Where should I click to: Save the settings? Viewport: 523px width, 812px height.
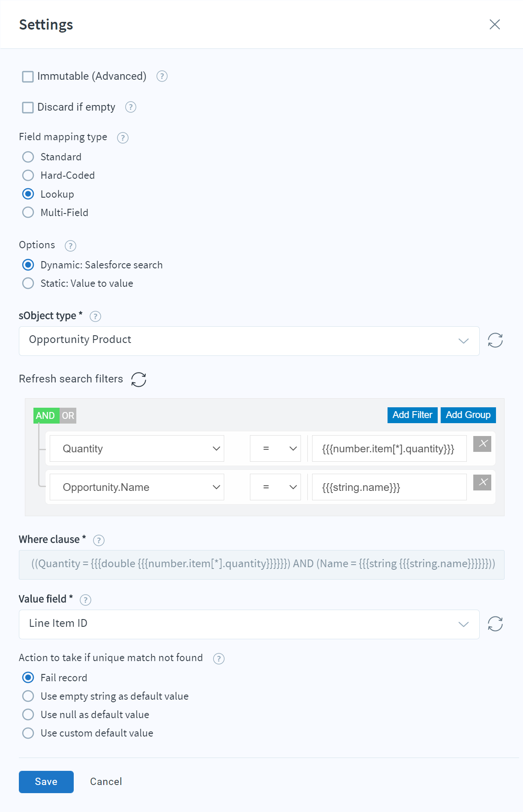(x=46, y=782)
